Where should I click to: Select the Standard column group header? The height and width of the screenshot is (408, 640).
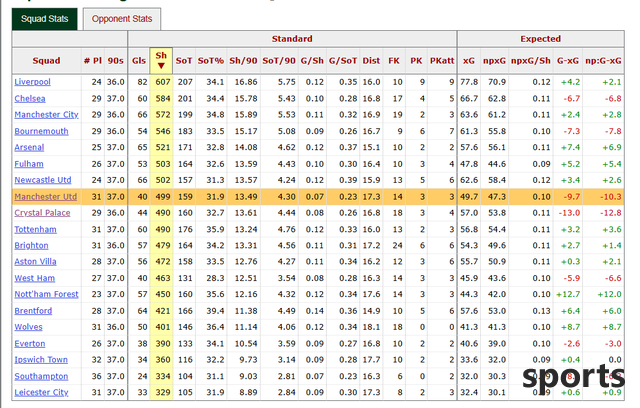[x=292, y=39]
